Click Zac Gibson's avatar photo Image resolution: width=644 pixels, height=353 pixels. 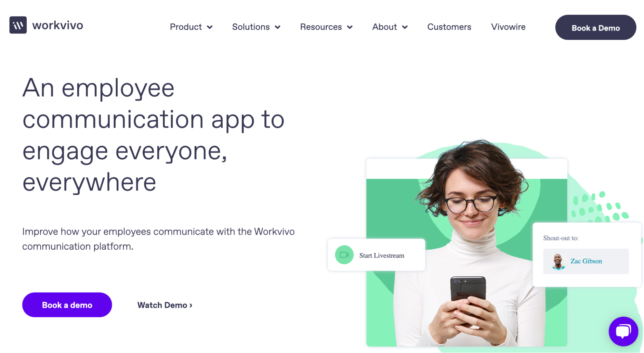point(558,261)
